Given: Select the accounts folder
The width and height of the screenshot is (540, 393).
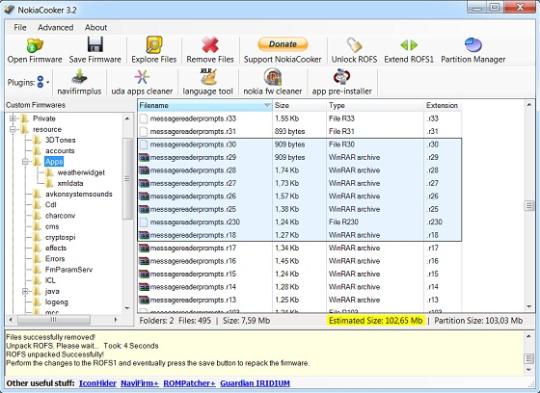Looking at the screenshot, I should coord(60,151).
